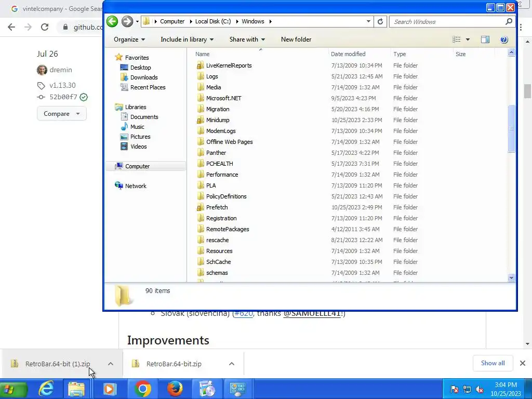The image size is (532, 399).
Task: Click Explorer's forward navigation arrow
Action: (127, 21)
